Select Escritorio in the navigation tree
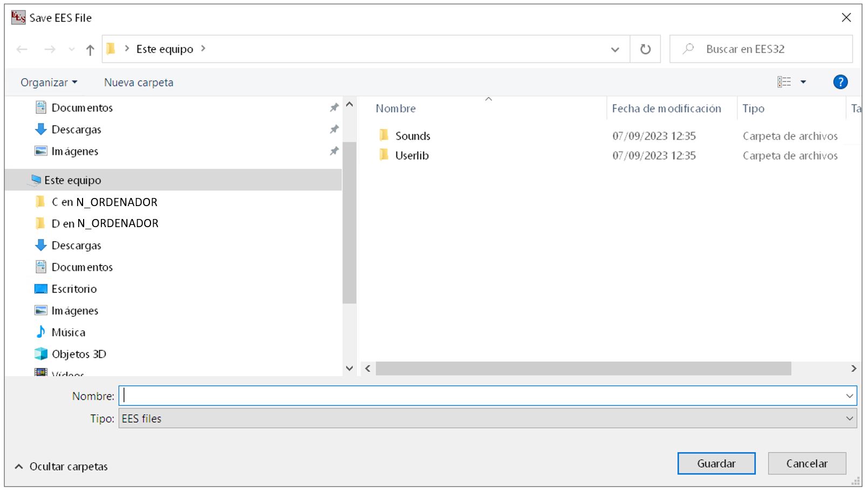This screenshot has height=492, width=868. pos(74,289)
